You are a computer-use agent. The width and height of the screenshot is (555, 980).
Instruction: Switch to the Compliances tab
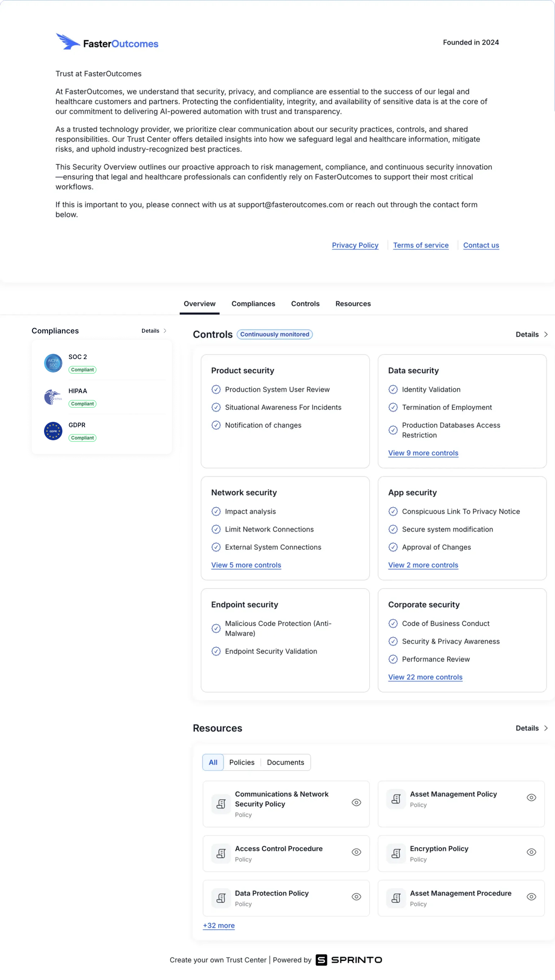point(253,304)
